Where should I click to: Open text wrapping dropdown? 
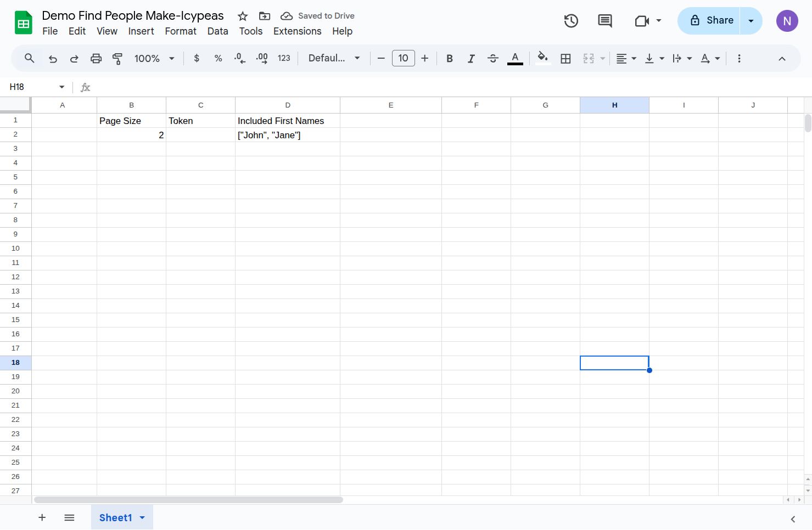tap(682, 58)
